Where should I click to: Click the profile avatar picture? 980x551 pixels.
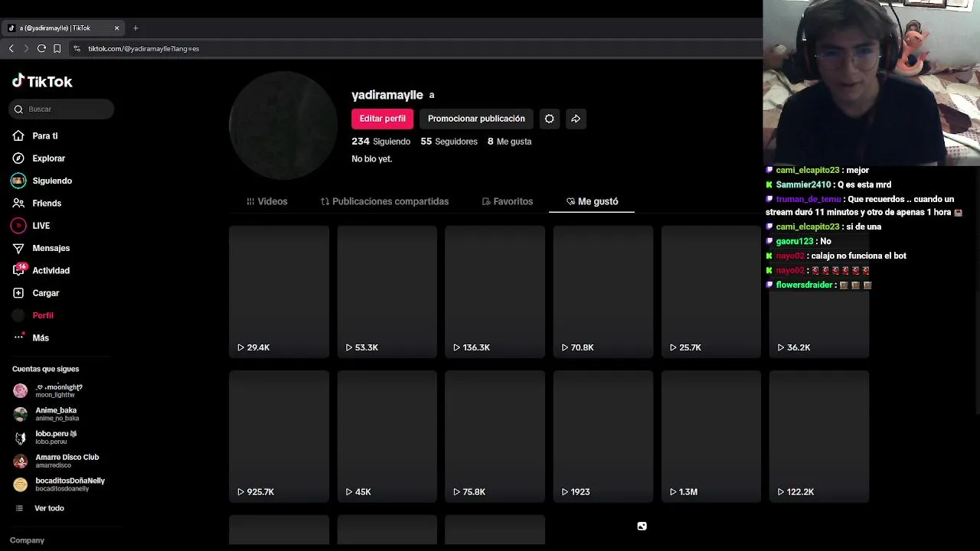click(x=283, y=126)
